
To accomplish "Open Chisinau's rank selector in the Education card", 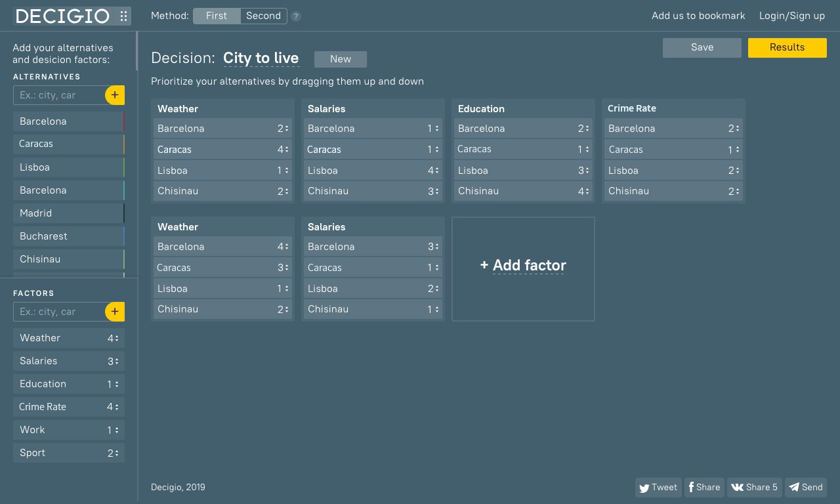I will 583,191.
